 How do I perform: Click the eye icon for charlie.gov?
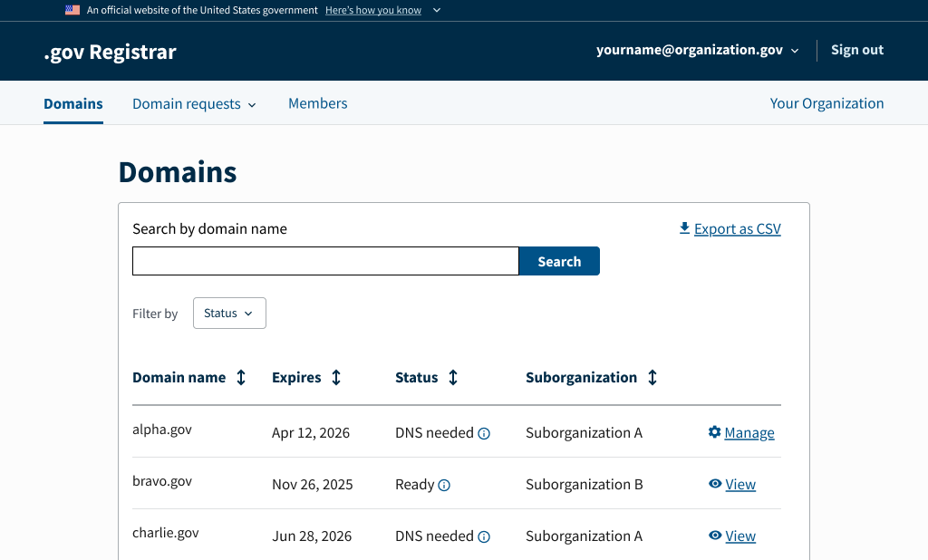click(715, 536)
